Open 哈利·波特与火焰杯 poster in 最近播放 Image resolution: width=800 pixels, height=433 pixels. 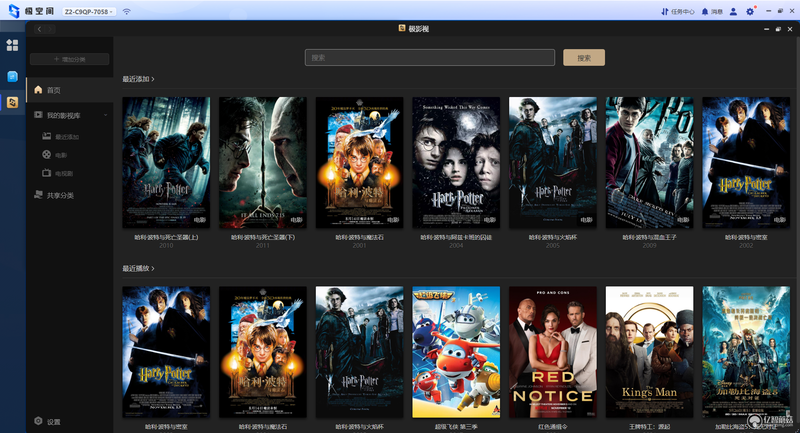click(x=360, y=352)
